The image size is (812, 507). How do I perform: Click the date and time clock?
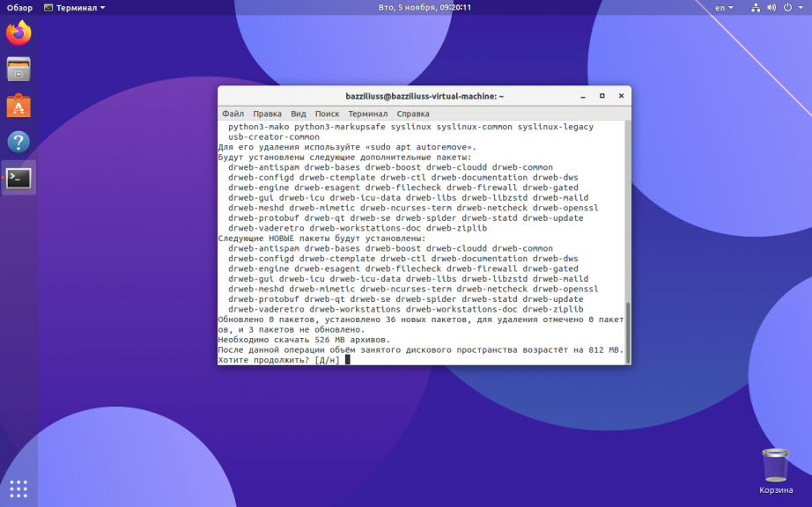tap(424, 8)
